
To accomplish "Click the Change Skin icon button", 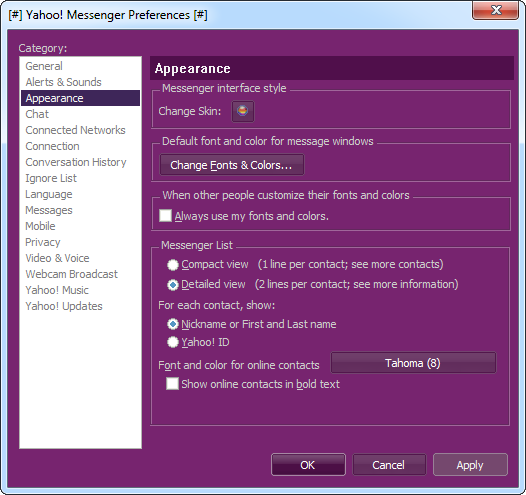I will (x=243, y=111).
